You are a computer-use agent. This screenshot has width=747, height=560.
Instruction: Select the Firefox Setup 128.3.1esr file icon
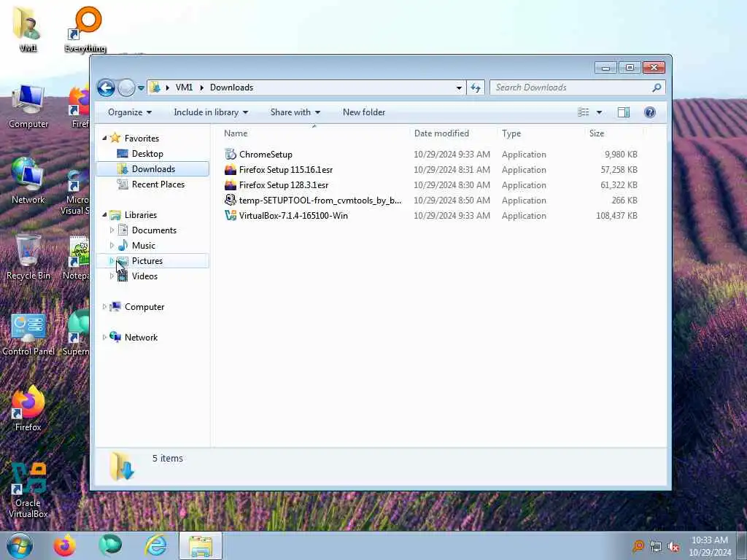pyautogui.click(x=231, y=184)
